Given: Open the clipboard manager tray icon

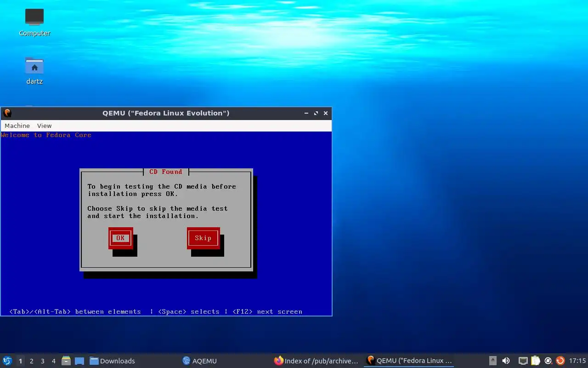Looking at the screenshot, I should [x=535, y=361].
